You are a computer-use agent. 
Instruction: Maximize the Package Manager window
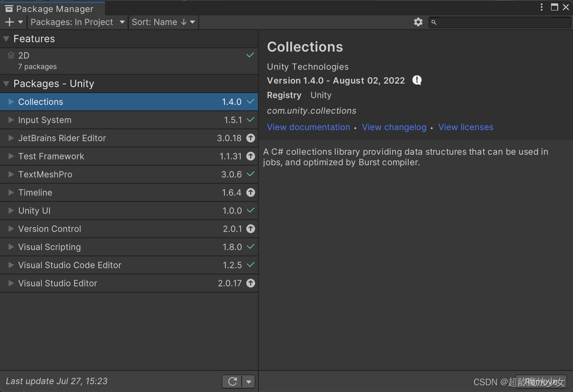coord(554,7)
